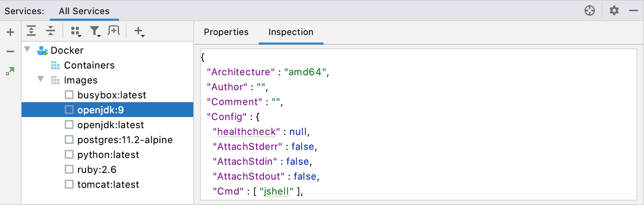Click the "Cmd" JSON key
Image resolution: width=644 pixels, height=205 pixels.
point(228,191)
